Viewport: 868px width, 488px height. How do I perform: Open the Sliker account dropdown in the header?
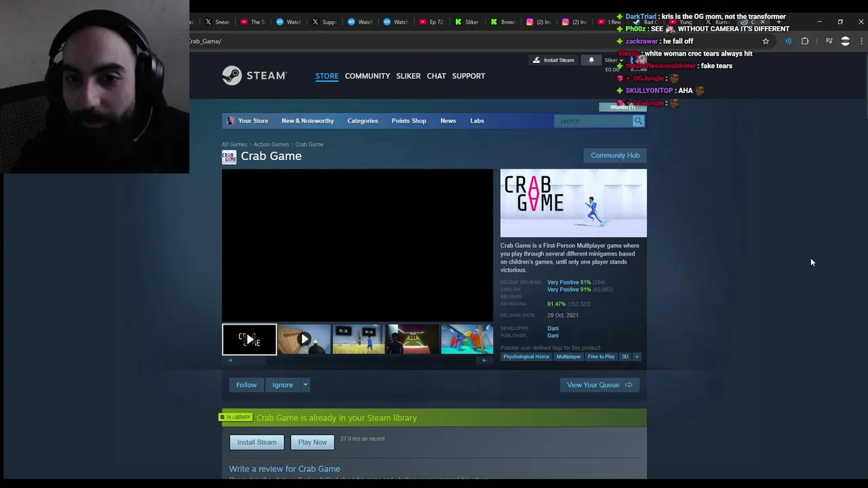click(614, 60)
